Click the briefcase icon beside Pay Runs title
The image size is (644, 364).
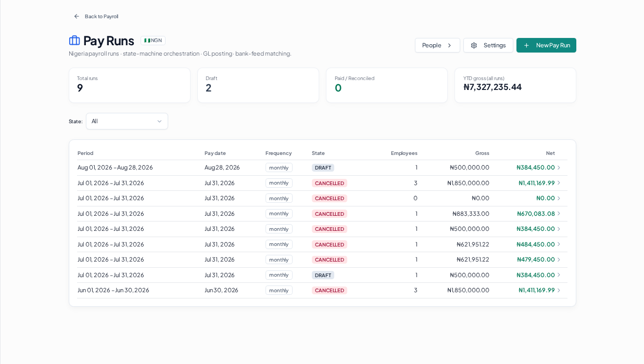pyautogui.click(x=74, y=41)
